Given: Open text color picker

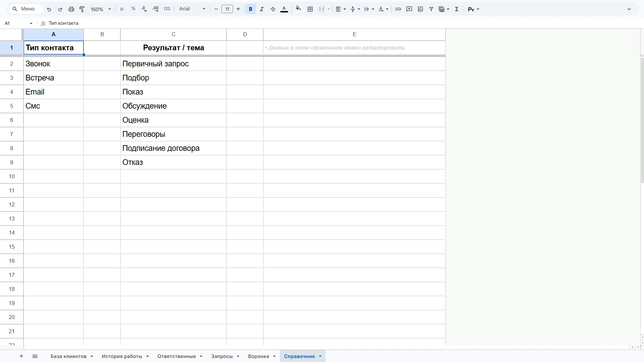Looking at the screenshot, I should point(284,9).
